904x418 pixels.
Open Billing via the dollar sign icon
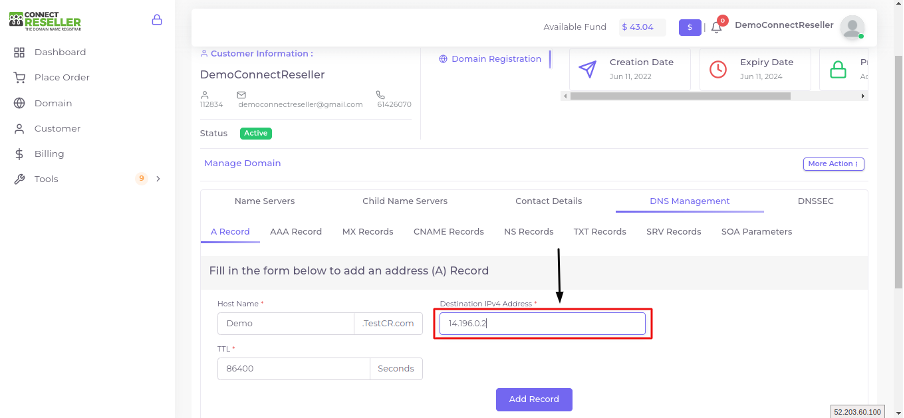(x=19, y=154)
